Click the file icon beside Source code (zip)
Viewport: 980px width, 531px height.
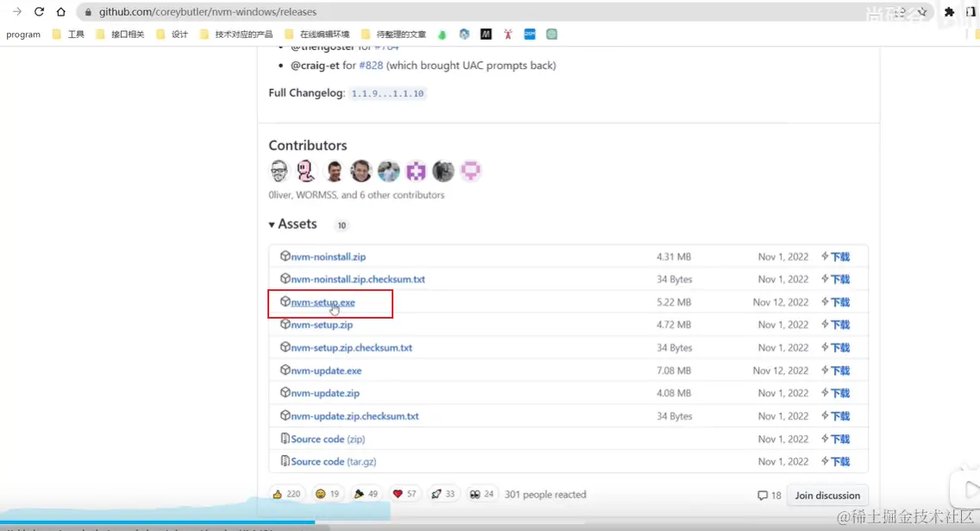285,439
